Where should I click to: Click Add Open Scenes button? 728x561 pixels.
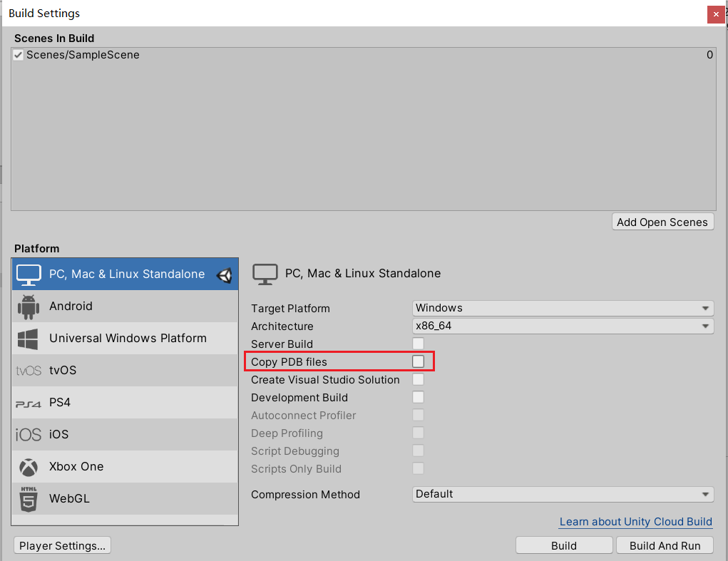point(662,222)
